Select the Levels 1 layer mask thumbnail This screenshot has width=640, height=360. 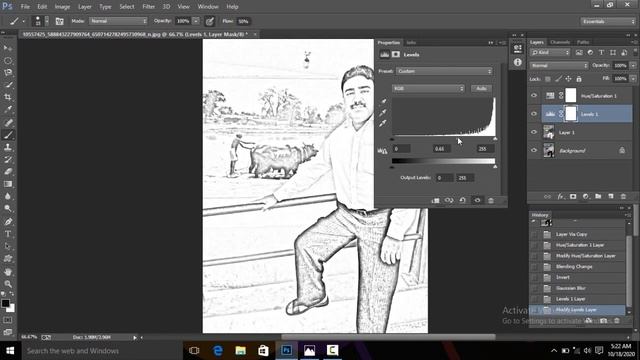pos(571,114)
